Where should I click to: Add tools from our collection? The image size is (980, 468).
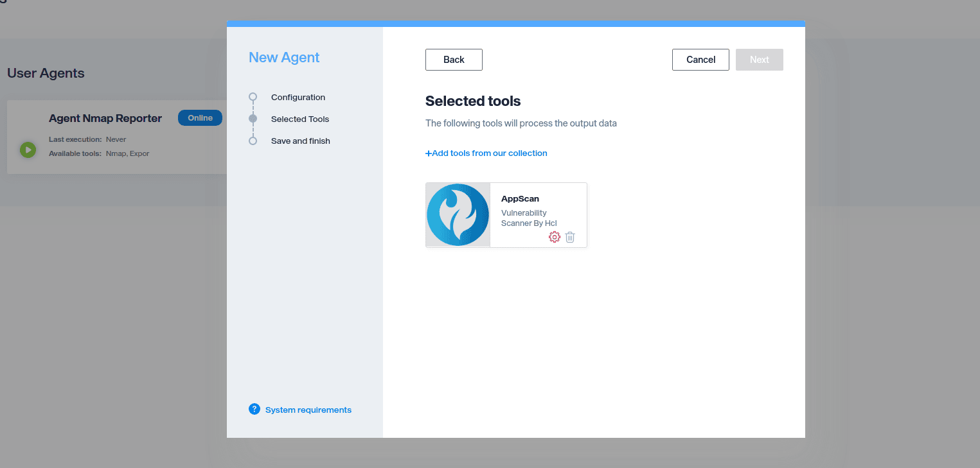tap(486, 153)
